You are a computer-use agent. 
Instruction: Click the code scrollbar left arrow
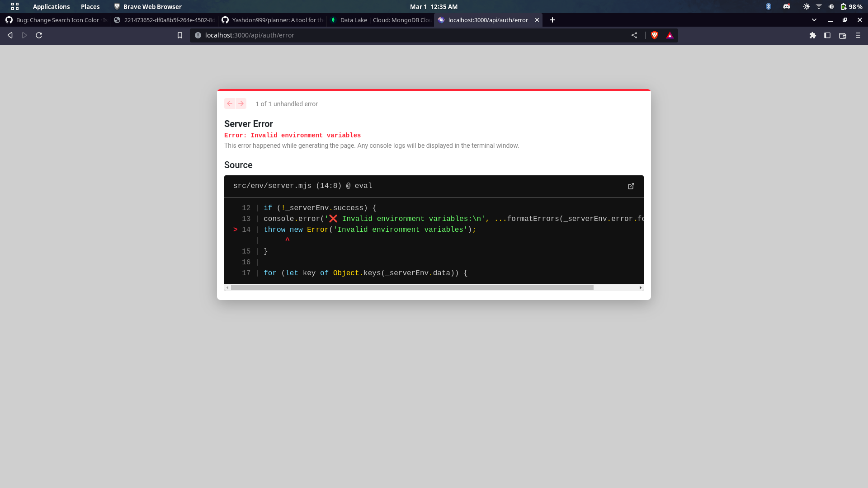pos(227,288)
